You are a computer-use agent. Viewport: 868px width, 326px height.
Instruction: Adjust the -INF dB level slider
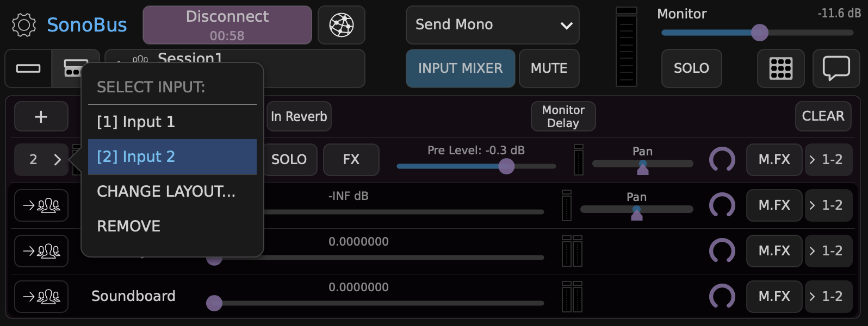(x=404, y=212)
